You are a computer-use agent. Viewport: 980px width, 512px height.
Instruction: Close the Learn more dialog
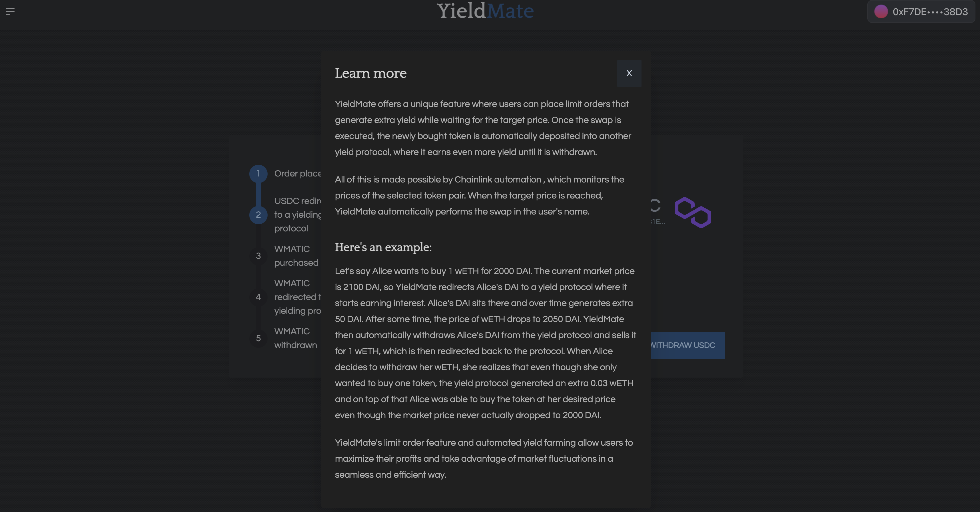(x=629, y=73)
